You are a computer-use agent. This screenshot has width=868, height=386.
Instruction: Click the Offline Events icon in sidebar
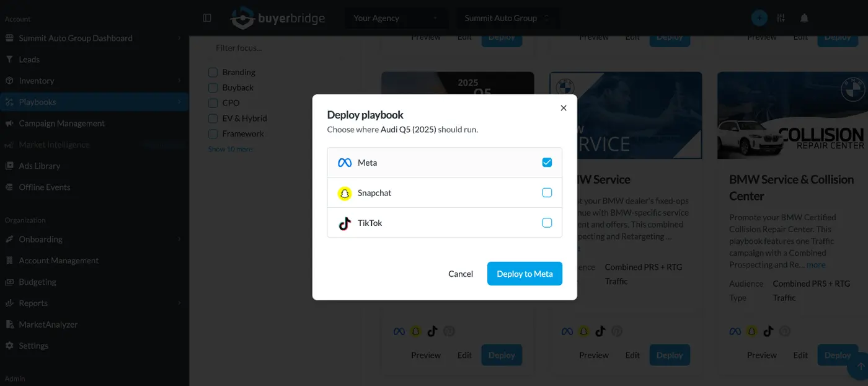pos(9,187)
